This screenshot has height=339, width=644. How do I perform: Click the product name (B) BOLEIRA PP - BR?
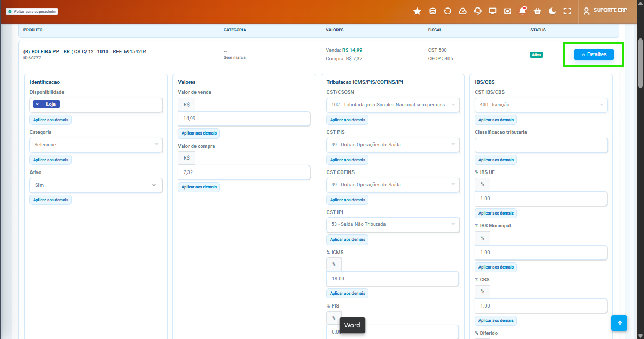coord(85,52)
